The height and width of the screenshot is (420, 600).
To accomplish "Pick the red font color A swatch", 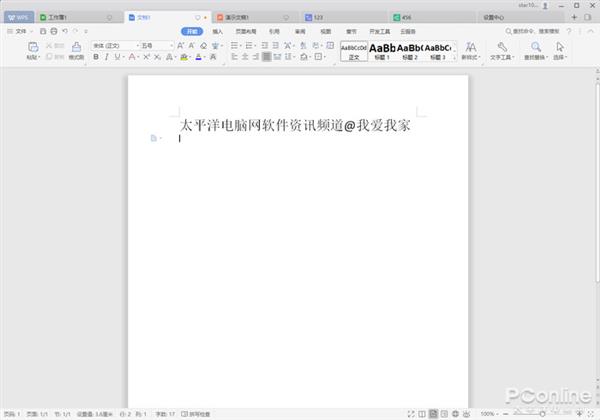I will coord(132,57).
